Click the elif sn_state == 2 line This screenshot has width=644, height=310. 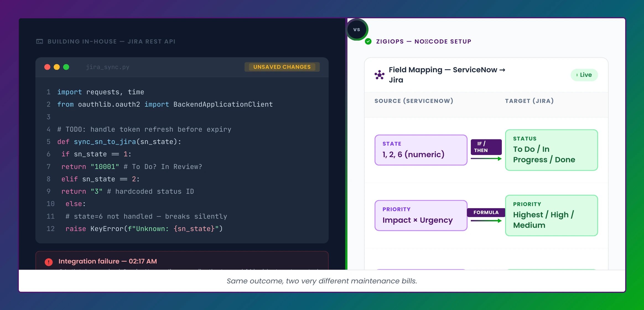[100, 179]
